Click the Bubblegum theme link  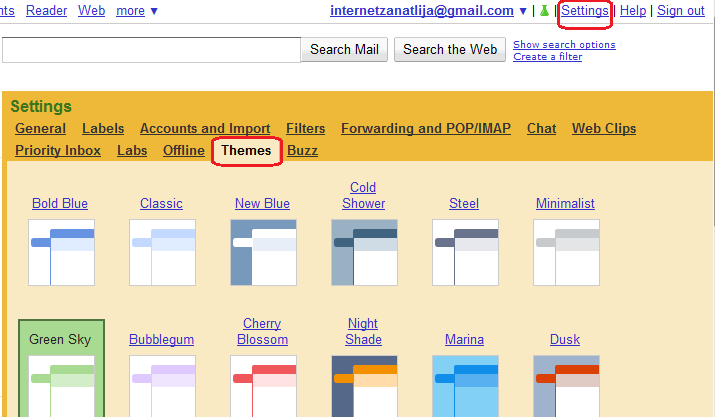pyautogui.click(x=161, y=339)
